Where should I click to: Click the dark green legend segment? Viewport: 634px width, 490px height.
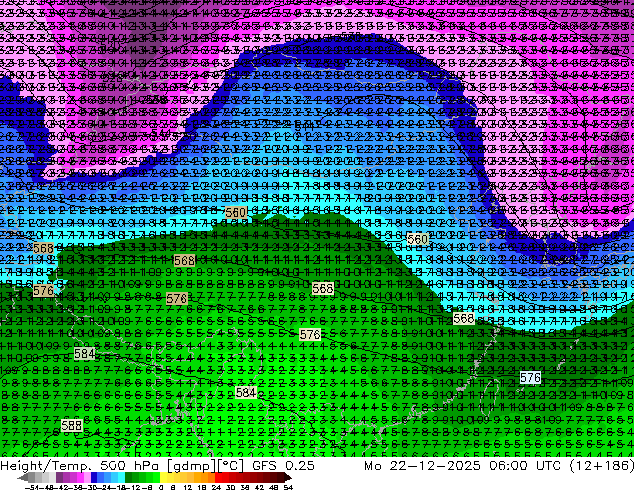(129, 477)
